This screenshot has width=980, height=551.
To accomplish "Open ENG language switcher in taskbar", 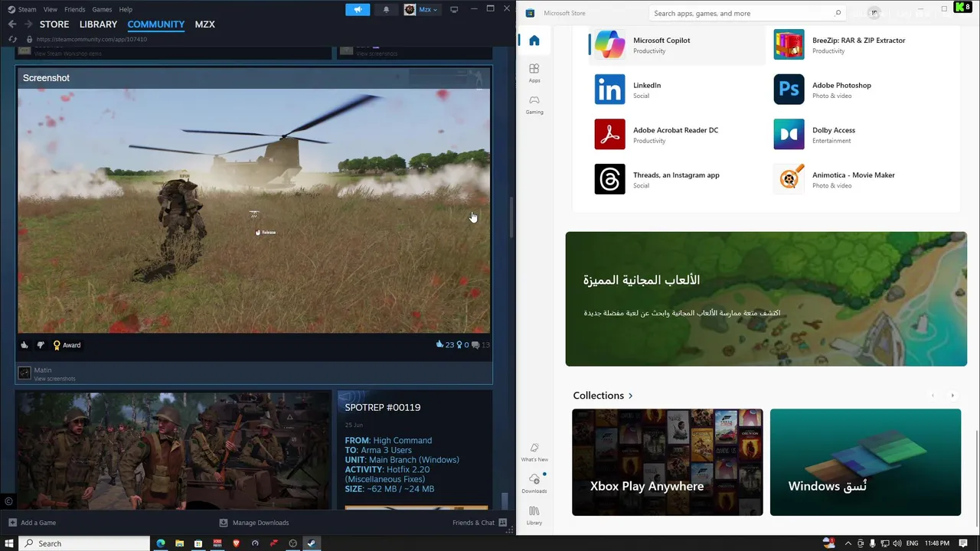I will click(912, 543).
